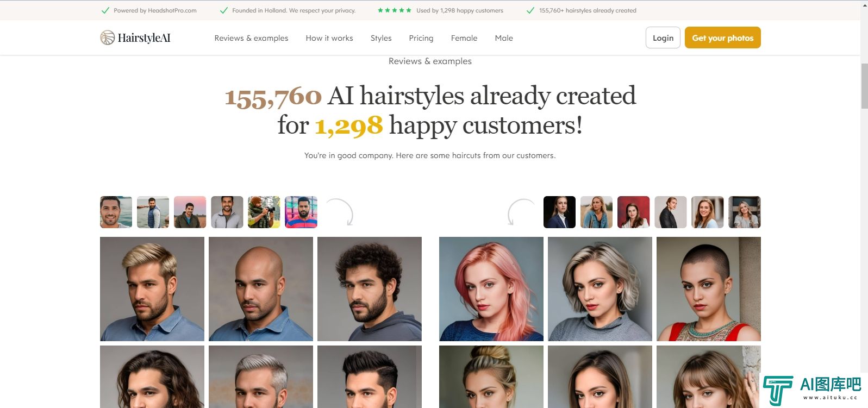View the bald man hairstyle result image
Viewport: 868px width, 408px height.
(261, 289)
